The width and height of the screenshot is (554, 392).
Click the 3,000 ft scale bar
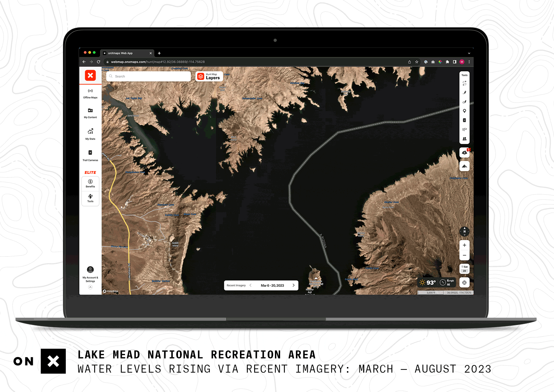point(431,293)
